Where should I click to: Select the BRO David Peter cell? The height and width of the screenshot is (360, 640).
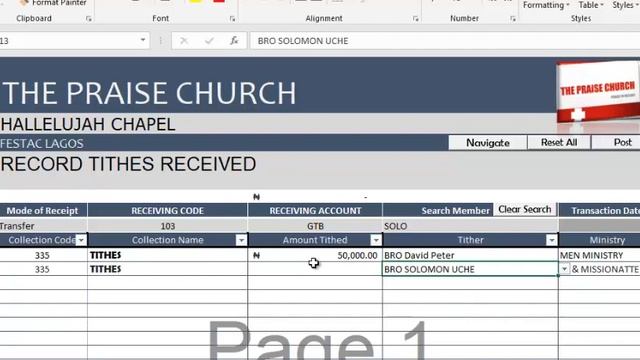point(470,255)
